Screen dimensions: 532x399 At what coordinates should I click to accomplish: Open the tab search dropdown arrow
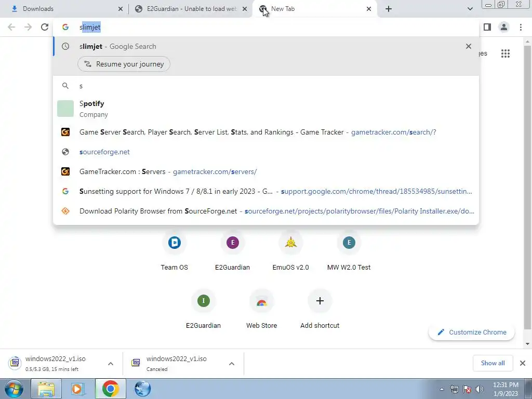(x=470, y=9)
